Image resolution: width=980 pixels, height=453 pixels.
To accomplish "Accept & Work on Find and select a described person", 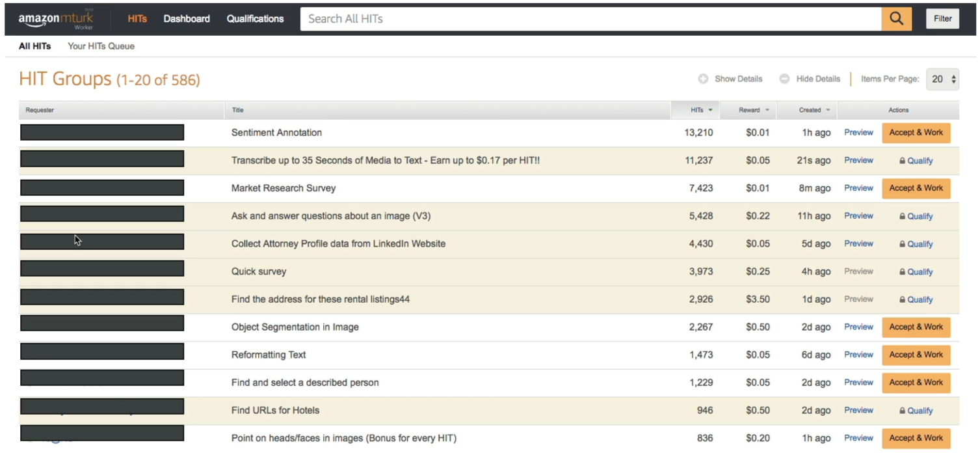I will pos(916,383).
